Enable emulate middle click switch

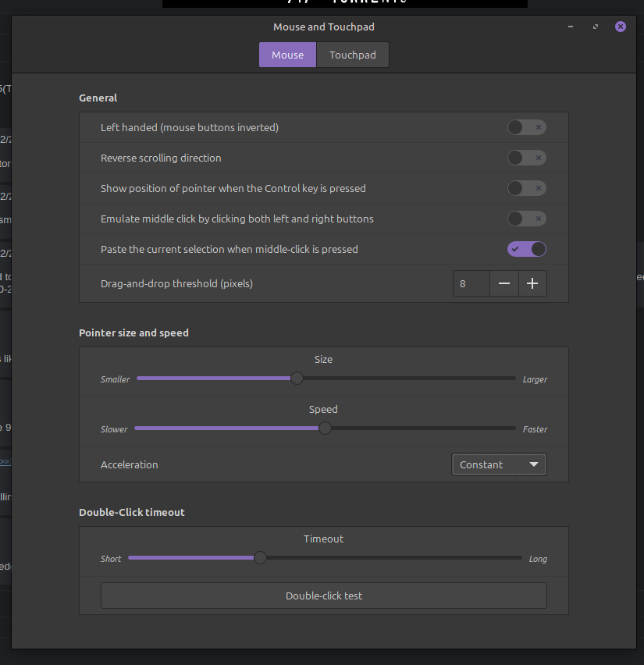coord(526,219)
